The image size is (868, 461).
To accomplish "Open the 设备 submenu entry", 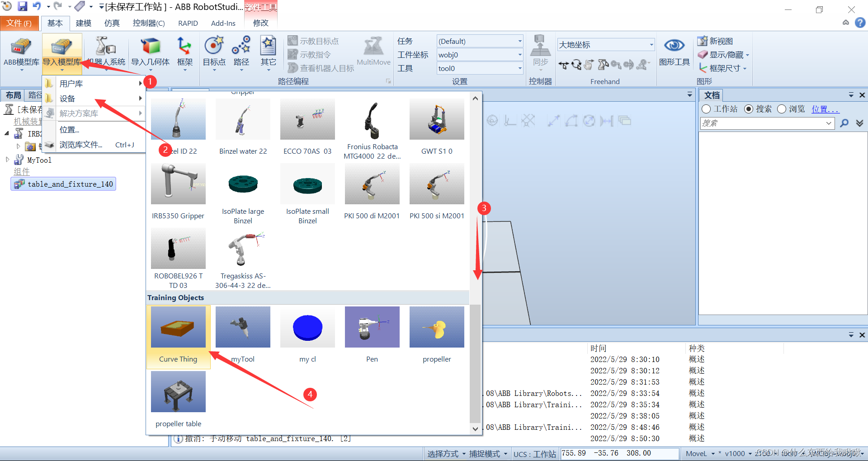I will (94, 99).
